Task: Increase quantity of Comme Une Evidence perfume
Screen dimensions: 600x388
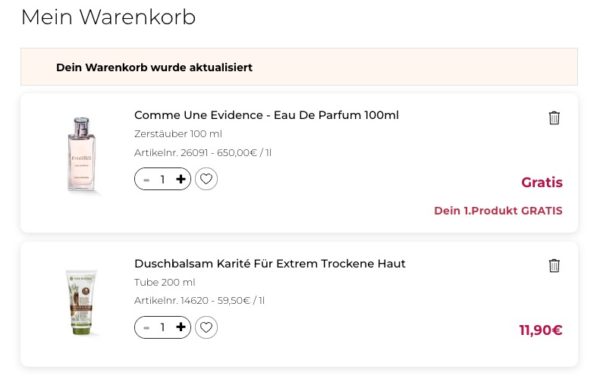Action: [181, 179]
